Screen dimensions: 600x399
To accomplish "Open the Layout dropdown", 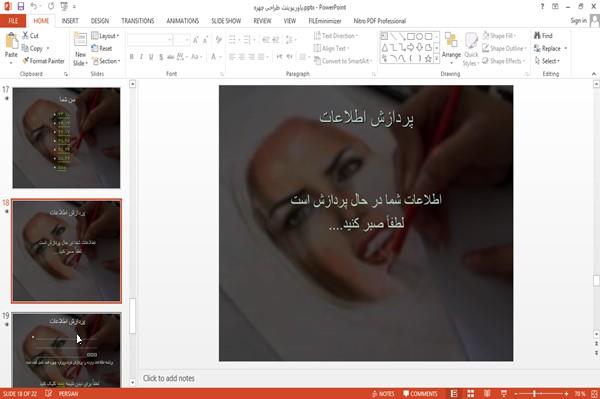I will point(105,36).
